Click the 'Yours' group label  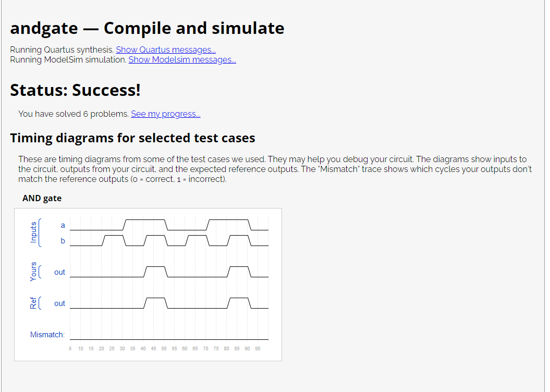(33, 272)
